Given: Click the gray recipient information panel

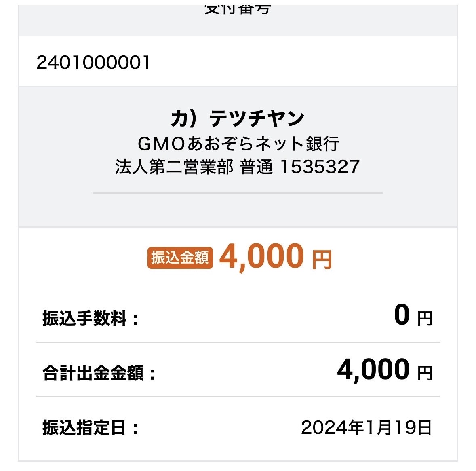Looking at the screenshot, I should click(238, 157).
